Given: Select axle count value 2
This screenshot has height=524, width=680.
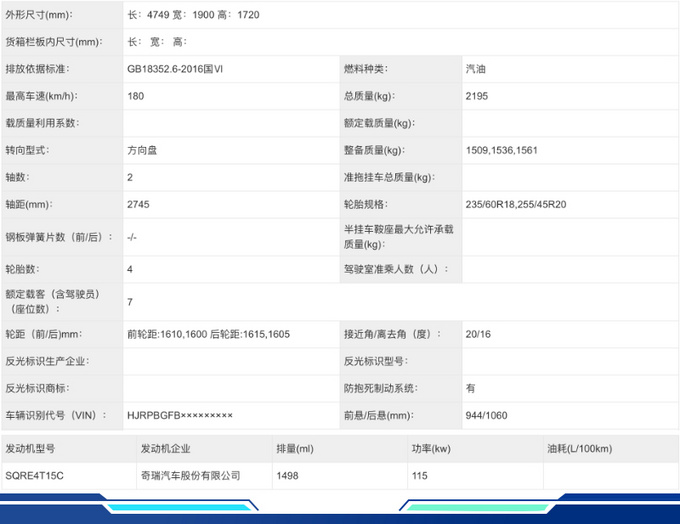Looking at the screenshot, I should (130, 177).
